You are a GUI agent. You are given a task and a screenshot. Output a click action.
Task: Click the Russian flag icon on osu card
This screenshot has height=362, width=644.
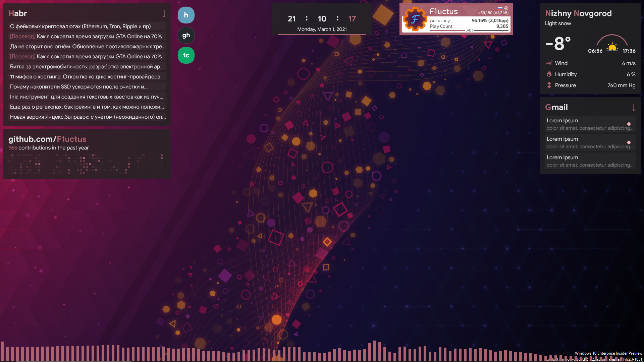(500, 8)
